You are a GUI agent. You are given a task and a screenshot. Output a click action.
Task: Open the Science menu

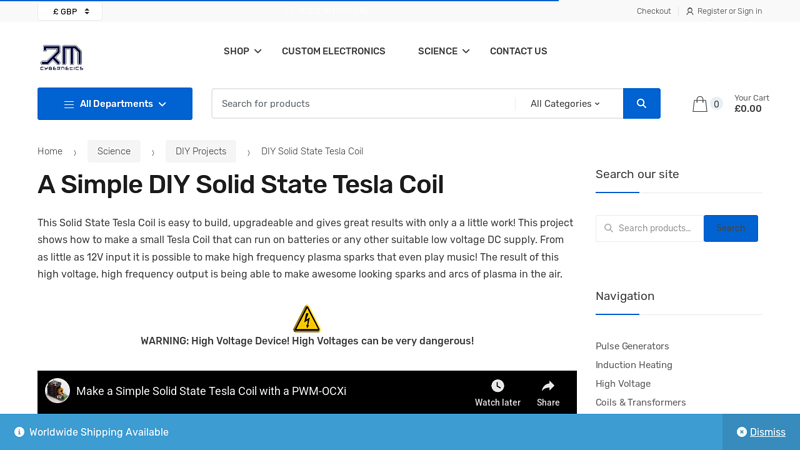443,51
